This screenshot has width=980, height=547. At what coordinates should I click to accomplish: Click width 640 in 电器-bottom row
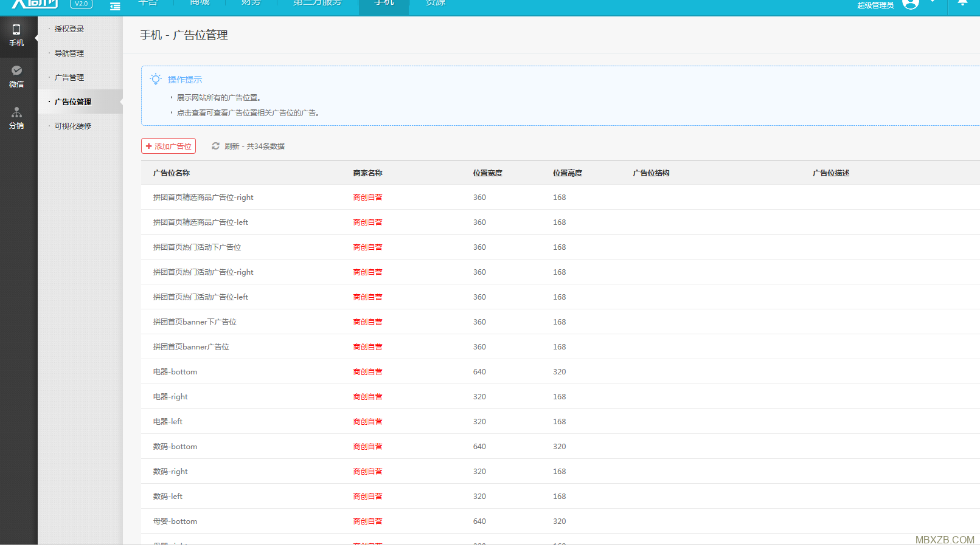click(479, 371)
